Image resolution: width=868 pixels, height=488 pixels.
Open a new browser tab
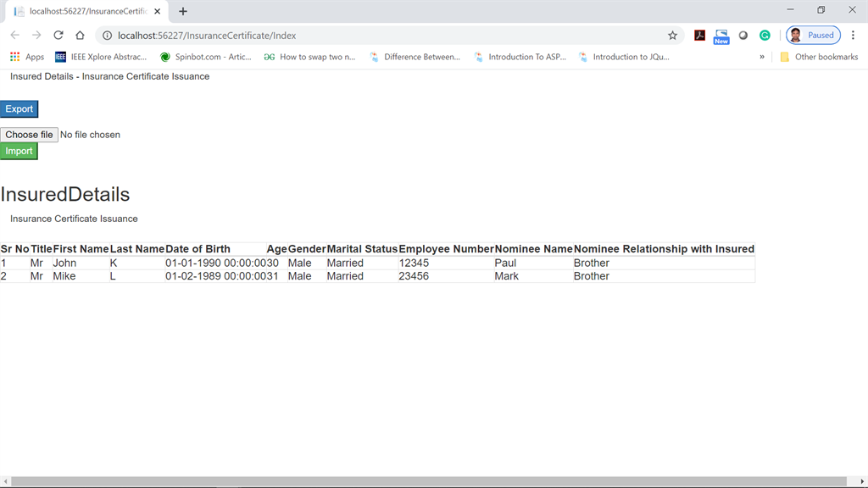[184, 12]
